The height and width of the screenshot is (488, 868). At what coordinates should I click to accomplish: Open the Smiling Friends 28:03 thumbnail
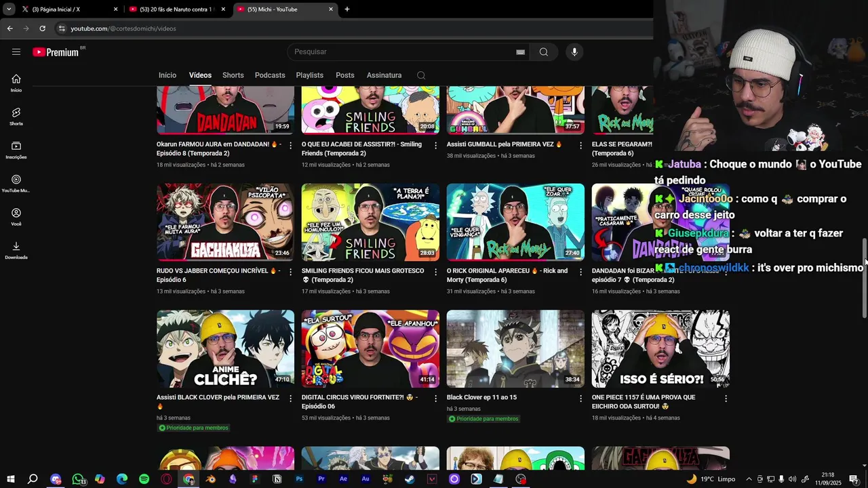click(x=370, y=222)
